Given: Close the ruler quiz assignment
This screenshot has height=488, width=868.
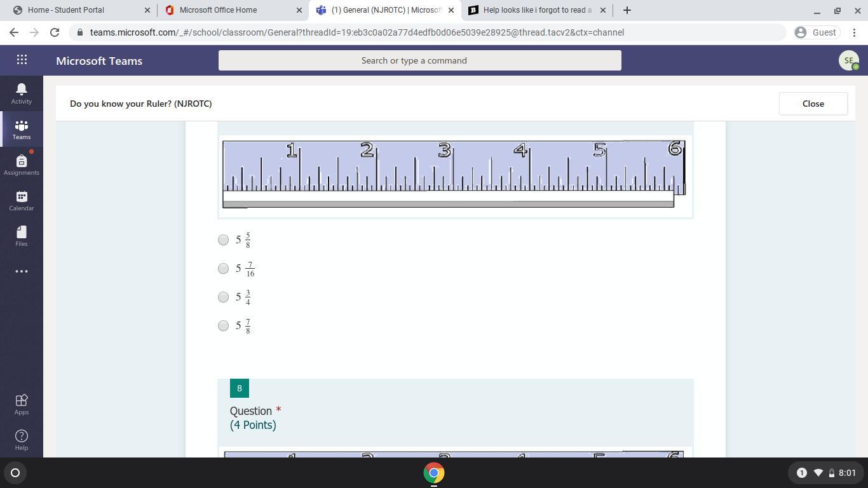Looking at the screenshot, I should [813, 104].
